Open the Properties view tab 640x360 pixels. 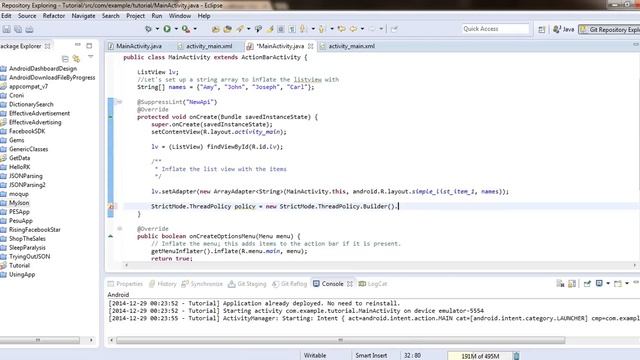pos(125,284)
